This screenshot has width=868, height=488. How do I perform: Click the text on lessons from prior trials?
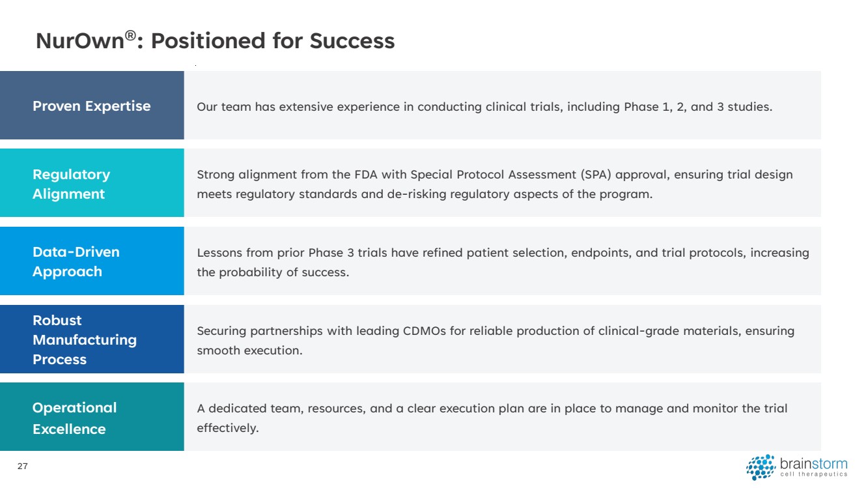click(x=503, y=262)
